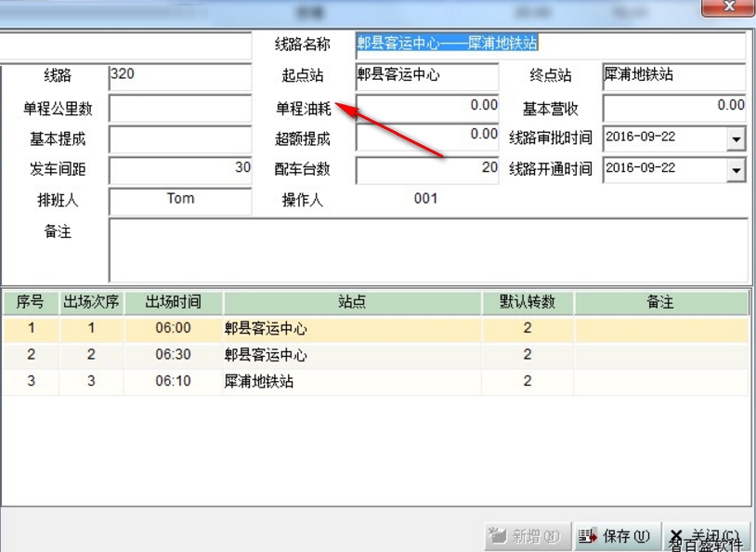Viewport: 756px width, 552px height.
Task: Click the 默认转数 column header
Action: (x=527, y=302)
